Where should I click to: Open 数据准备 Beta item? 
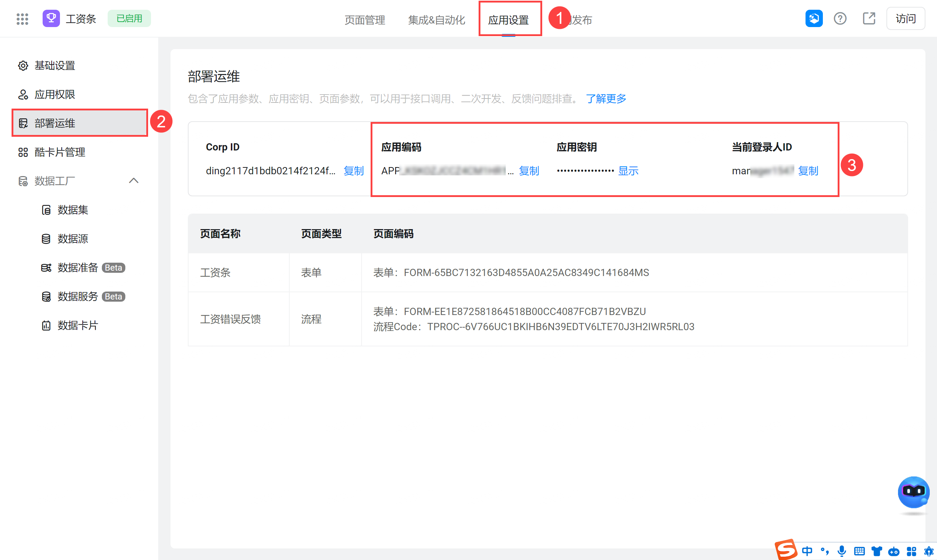click(77, 267)
